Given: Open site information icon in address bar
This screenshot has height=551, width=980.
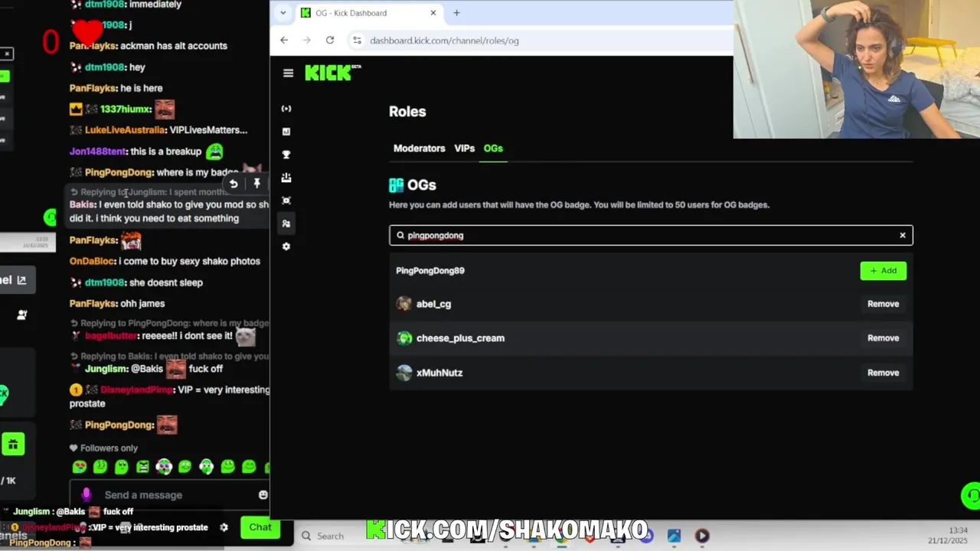Looking at the screenshot, I should coord(356,41).
